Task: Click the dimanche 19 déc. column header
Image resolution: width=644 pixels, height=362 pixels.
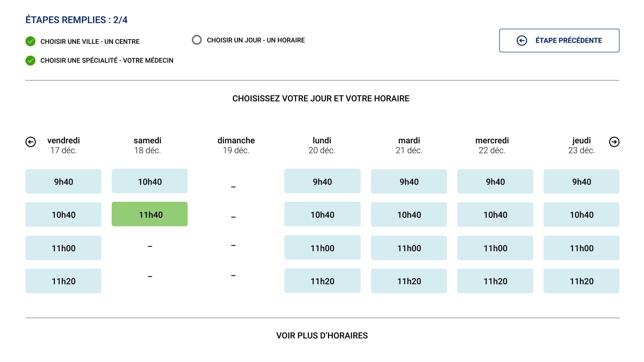Action: [236, 145]
